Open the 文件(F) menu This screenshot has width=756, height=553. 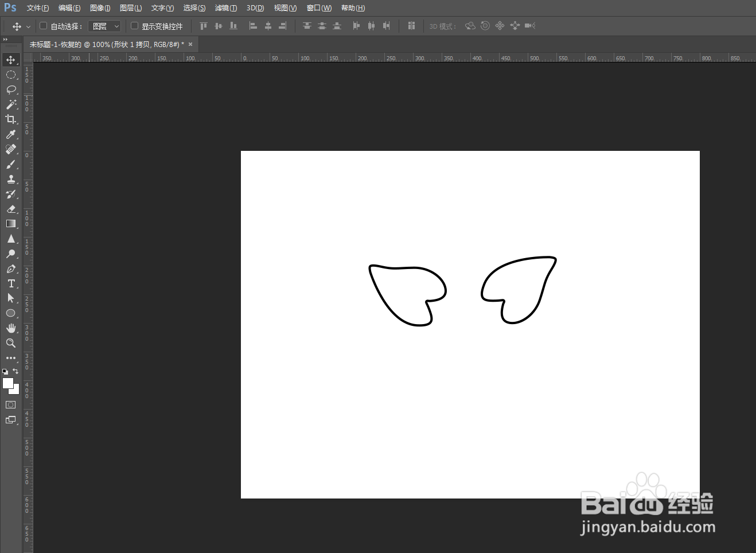tap(38, 8)
